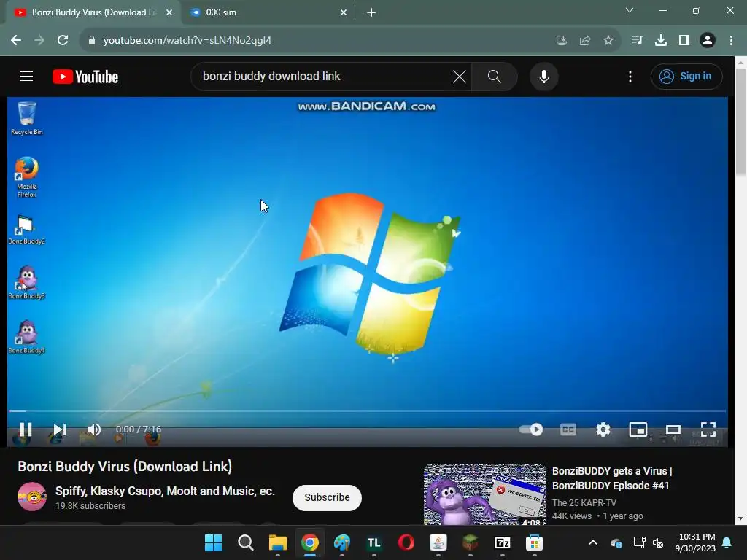747x560 pixels.
Task: Reload the current page
Action: click(x=63, y=40)
